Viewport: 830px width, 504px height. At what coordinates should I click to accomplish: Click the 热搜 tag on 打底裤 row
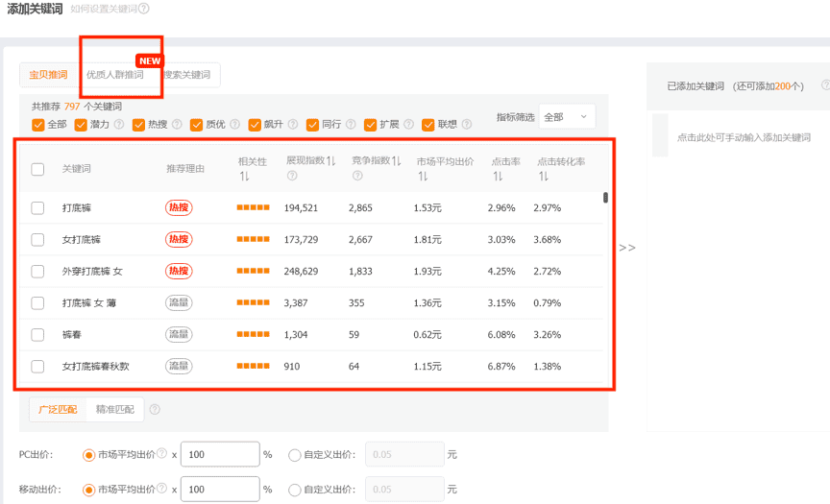(x=179, y=207)
